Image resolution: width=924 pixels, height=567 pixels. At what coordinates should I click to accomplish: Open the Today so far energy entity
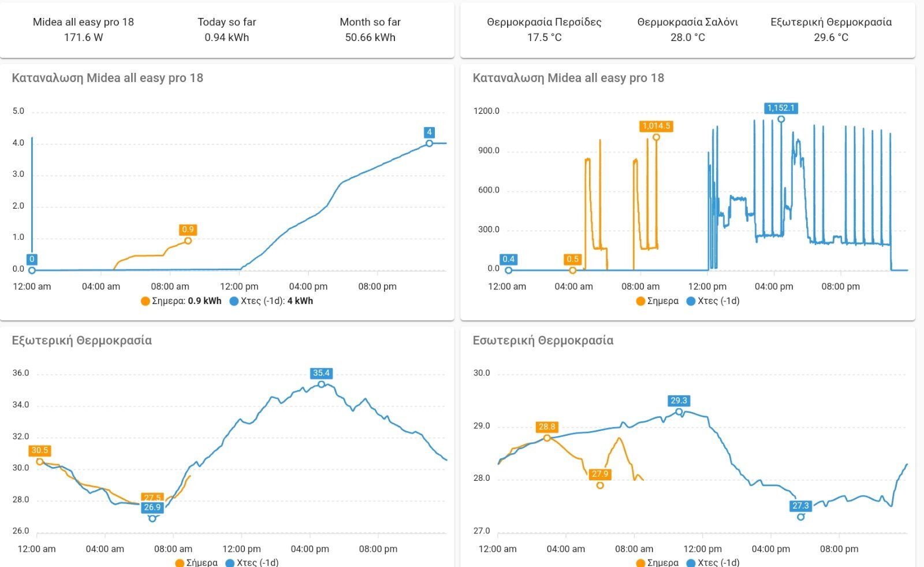point(226,29)
